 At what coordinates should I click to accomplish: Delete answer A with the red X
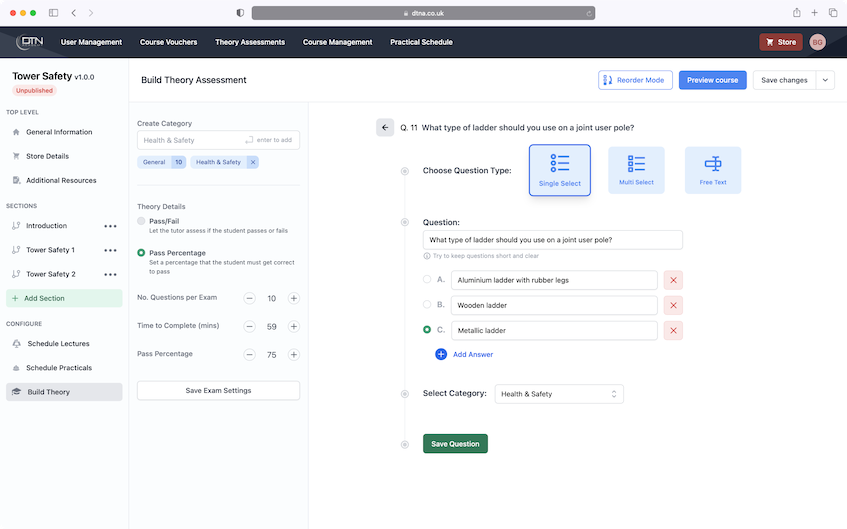pos(673,280)
